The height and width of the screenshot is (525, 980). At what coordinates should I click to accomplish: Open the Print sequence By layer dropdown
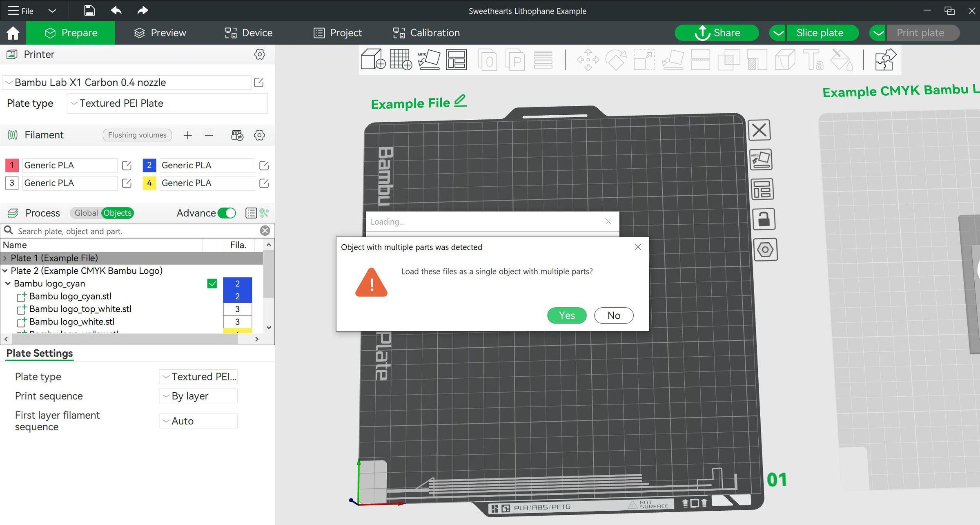198,396
